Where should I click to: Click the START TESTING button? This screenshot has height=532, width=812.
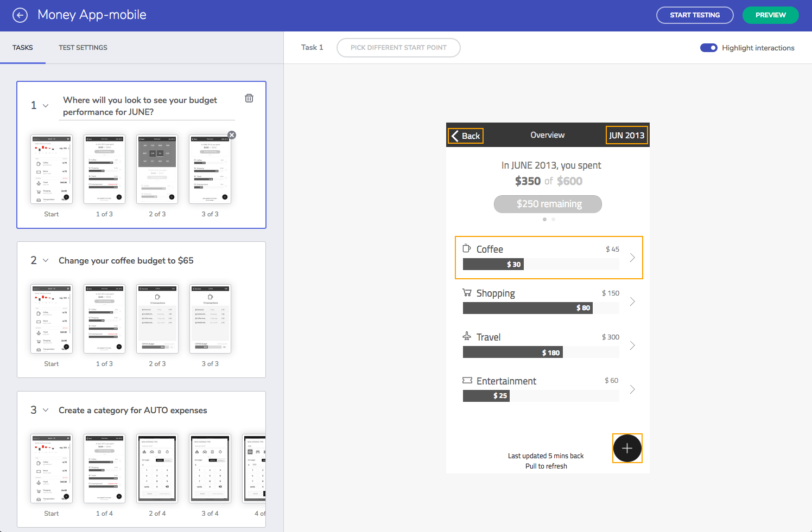tap(695, 15)
